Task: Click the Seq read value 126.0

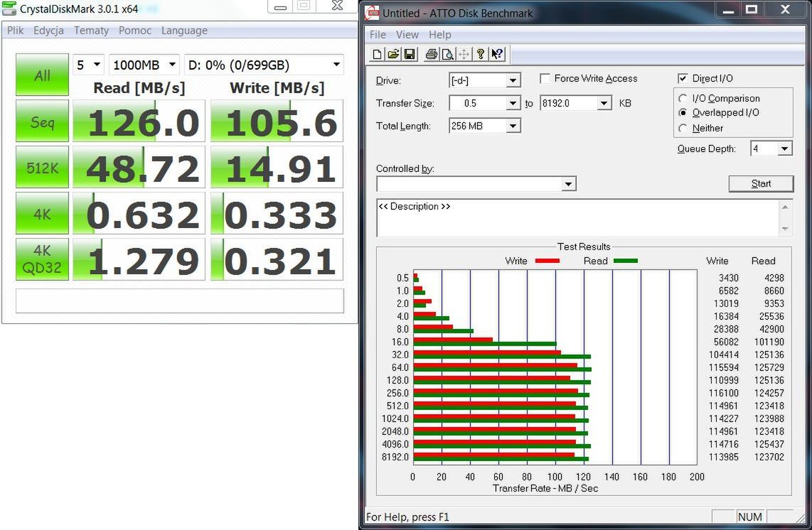Action: 139,121
